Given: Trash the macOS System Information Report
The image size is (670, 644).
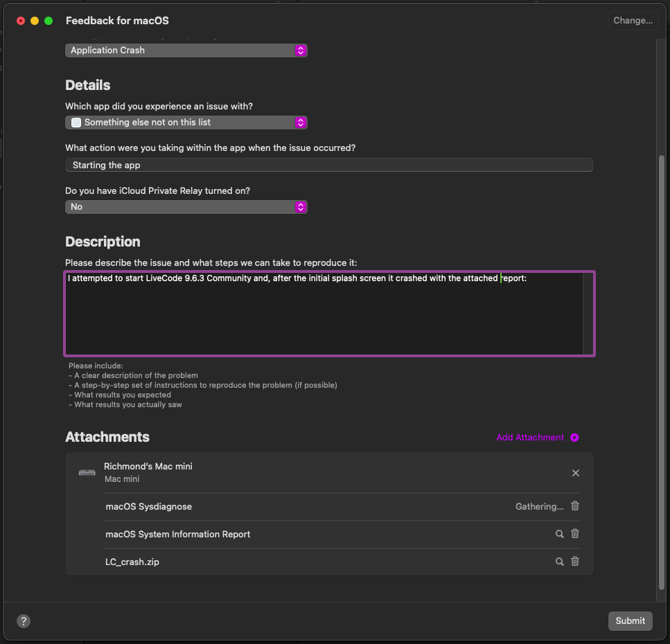Looking at the screenshot, I should click(x=574, y=534).
